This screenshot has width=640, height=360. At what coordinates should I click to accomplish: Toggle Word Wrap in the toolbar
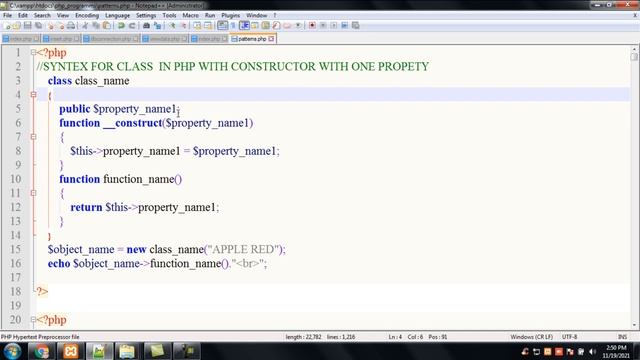[222, 26]
